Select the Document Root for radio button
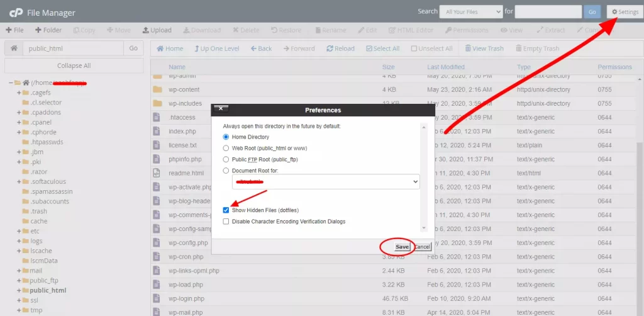The height and width of the screenshot is (316, 644). [226, 170]
